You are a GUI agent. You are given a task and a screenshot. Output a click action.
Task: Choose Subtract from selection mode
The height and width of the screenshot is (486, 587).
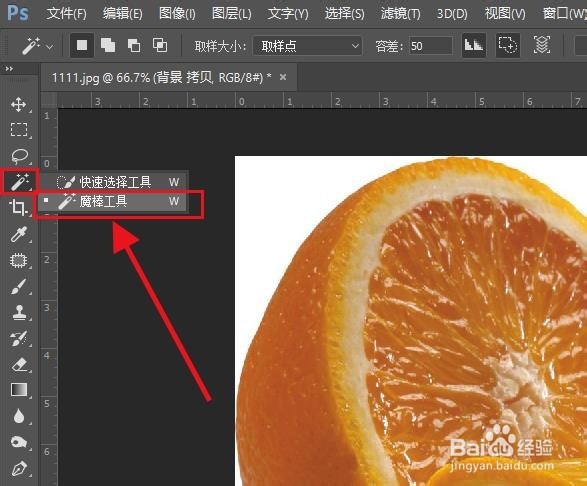click(x=134, y=45)
